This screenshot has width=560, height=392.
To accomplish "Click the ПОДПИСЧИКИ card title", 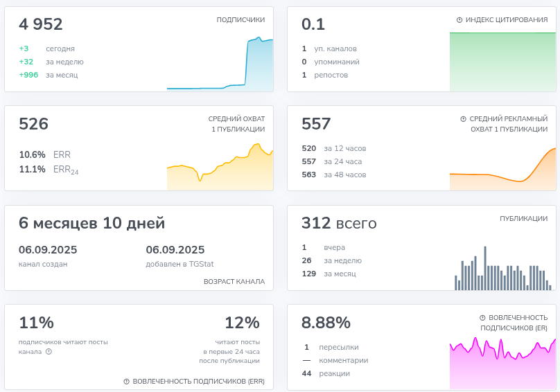I will click(x=240, y=19).
